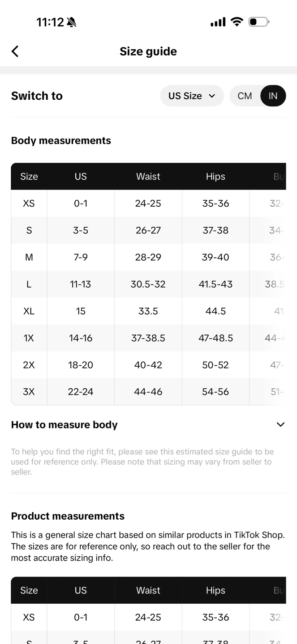Open the US Size dropdown

click(192, 96)
